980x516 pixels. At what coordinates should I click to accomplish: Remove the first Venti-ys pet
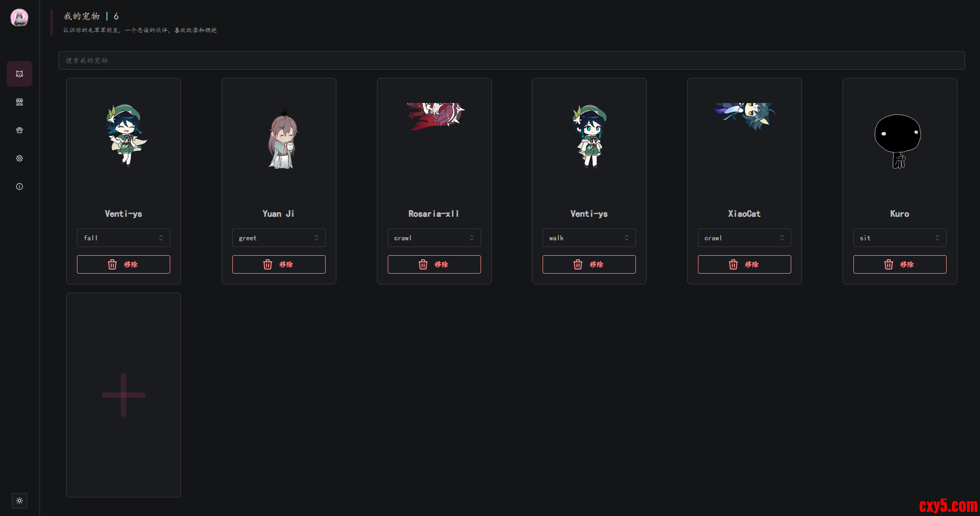tap(124, 264)
